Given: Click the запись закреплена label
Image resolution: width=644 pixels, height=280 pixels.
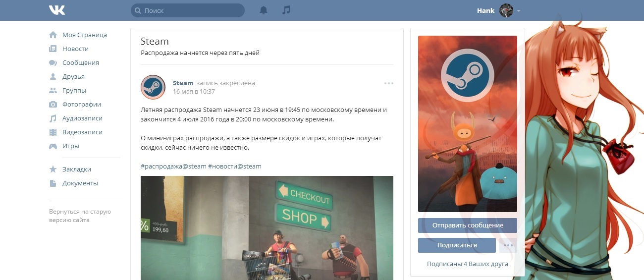Looking at the screenshot, I should tap(225, 83).
